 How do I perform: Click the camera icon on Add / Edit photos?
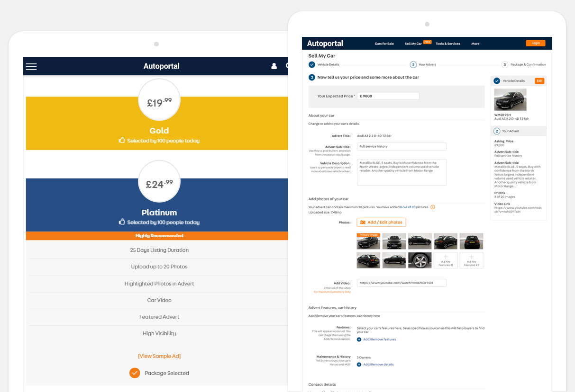pos(363,222)
